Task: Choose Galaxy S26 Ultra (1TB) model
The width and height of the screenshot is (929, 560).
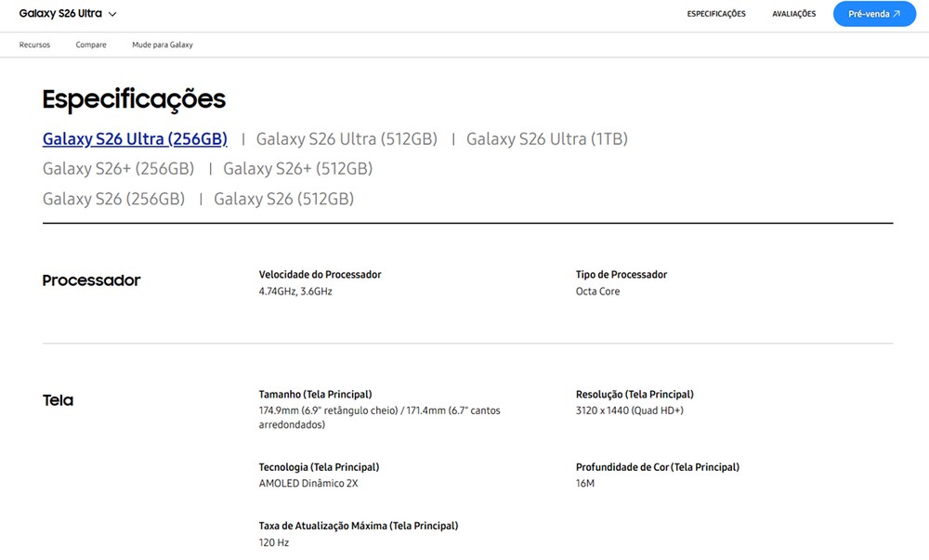Action: click(x=547, y=138)
